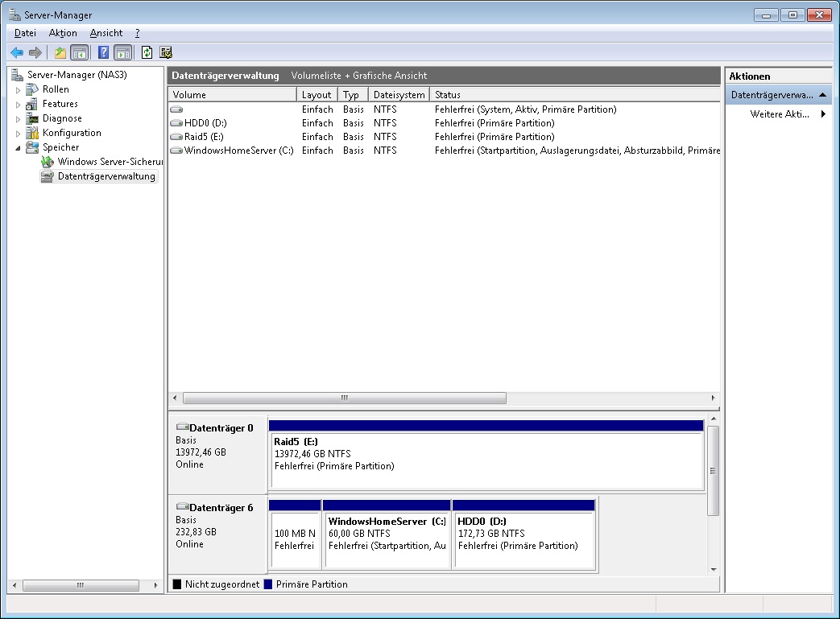Click the tree pane horizontal scrollbar thumb

coord(81,585)
